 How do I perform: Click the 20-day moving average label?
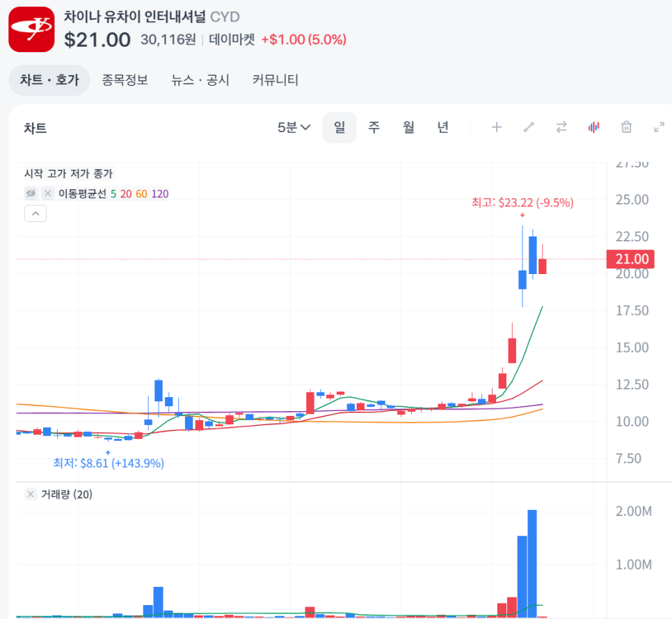coord(126,194)
